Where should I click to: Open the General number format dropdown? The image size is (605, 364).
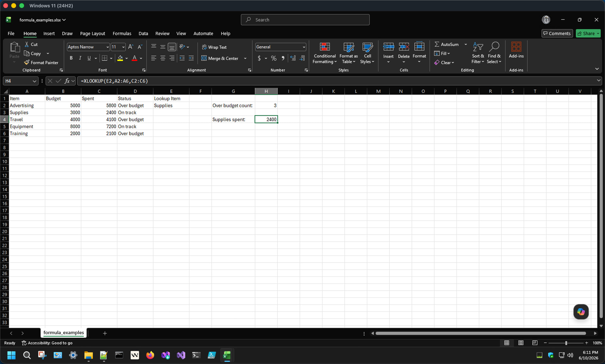(x=304, y=47)
